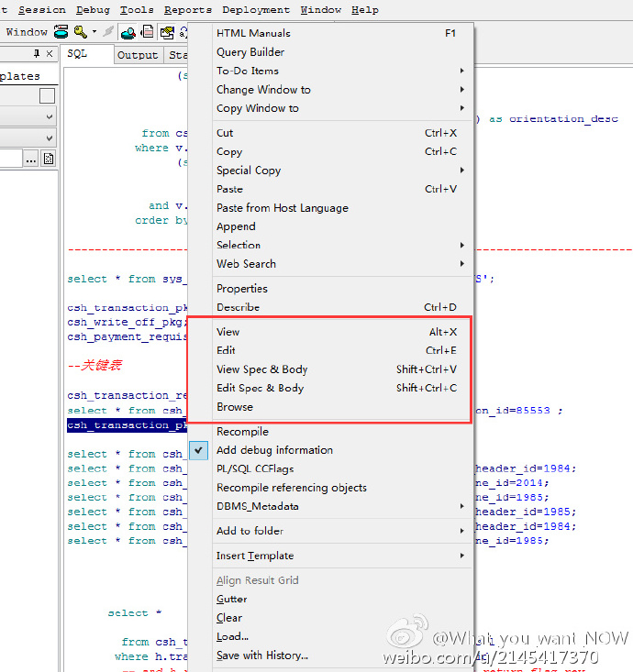633x672 pixels.
Task: Click the greyed lightning bolt toolbar icon
Action: point(108,32)
